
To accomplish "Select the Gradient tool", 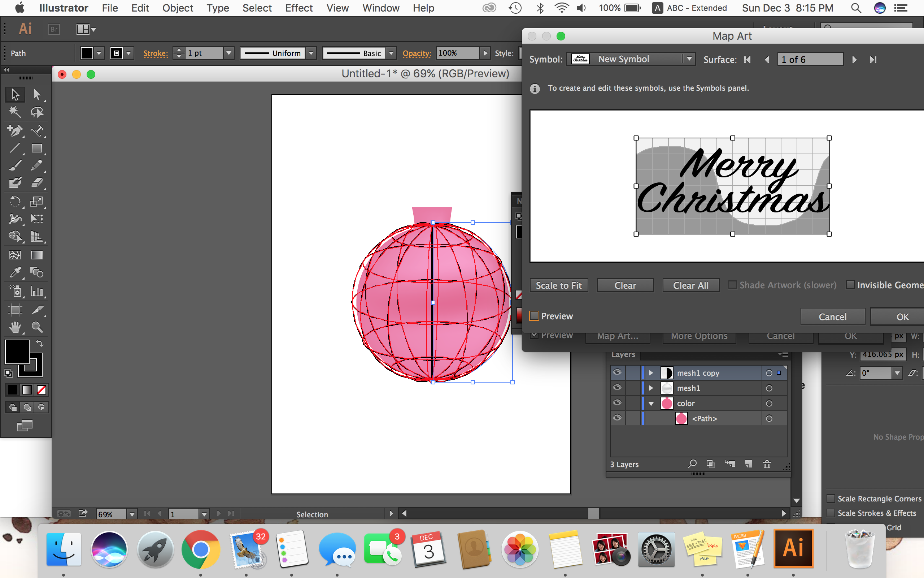I will 37,255.
